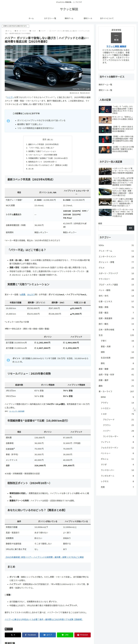Click the info icon in おすすめ box
This screenshot has width=138, height=644.
8,121
